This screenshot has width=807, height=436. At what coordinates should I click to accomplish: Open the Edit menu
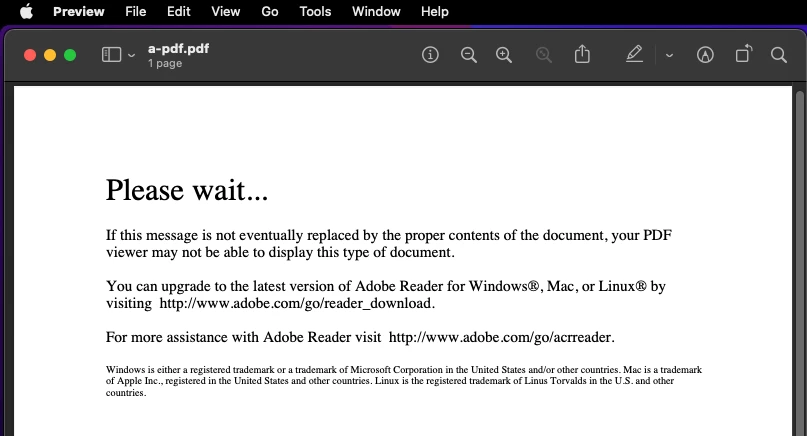[x=179, y=11]
